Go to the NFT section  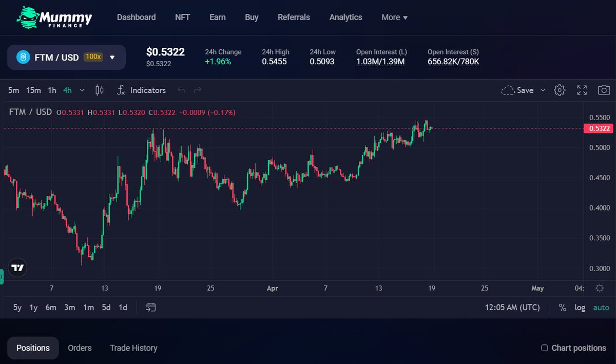click(182, 17)
